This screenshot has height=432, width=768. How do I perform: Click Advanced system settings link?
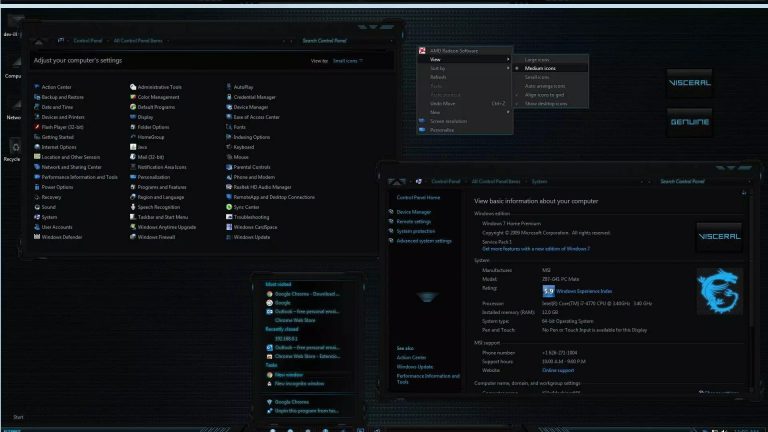[424, 241]
